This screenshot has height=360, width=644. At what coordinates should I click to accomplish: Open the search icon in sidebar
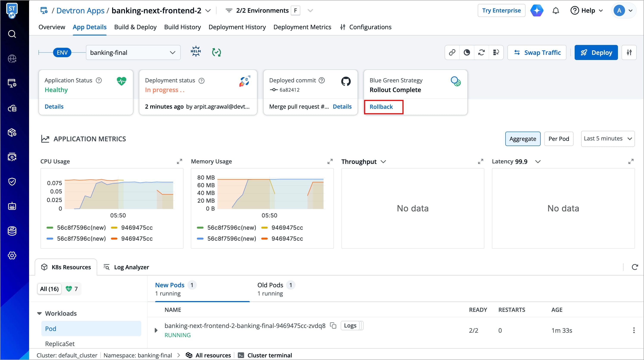tap(12, 34)
